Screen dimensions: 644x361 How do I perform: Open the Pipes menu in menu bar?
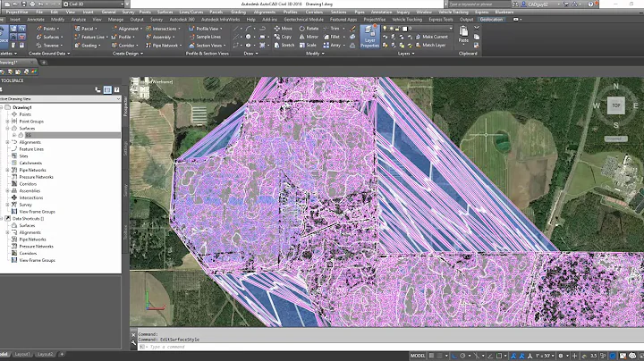coord(360,12)
